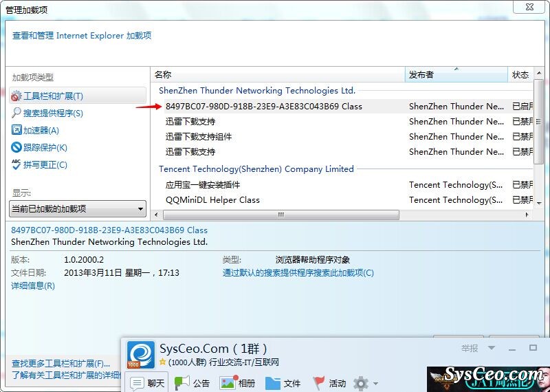The width and height of the screenshot is (550, 392).
Task: Sort by the 状态 column header
Action: pyautogui.click(x=520, y=74)
